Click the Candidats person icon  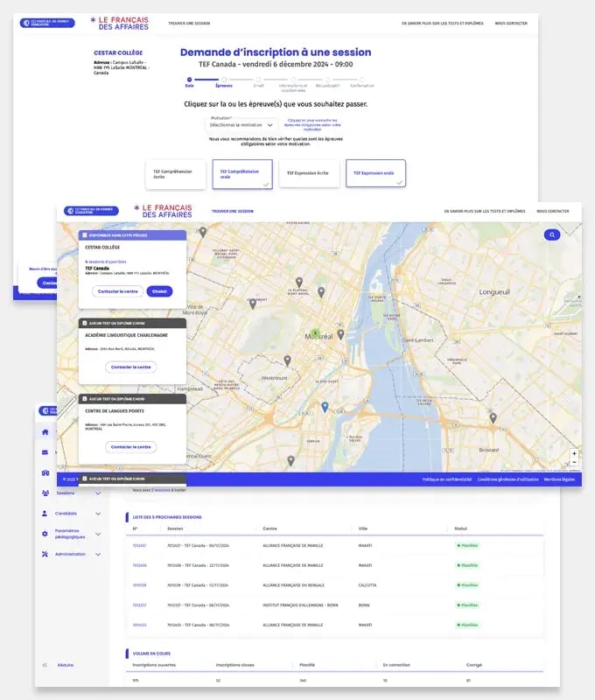[x=45, y=513]
